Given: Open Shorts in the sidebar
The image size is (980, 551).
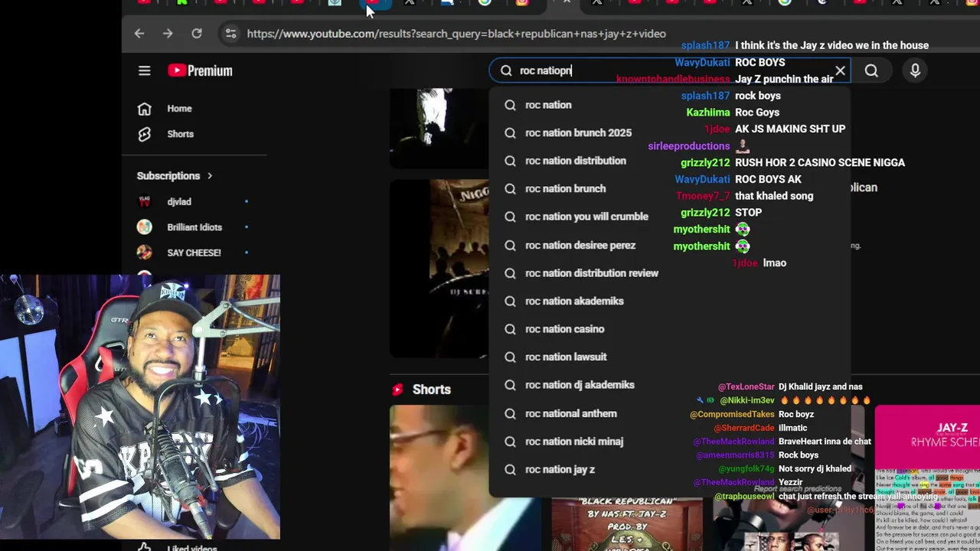Looking at the screenshot, I should pyautogui.click(x=180, y=134).
